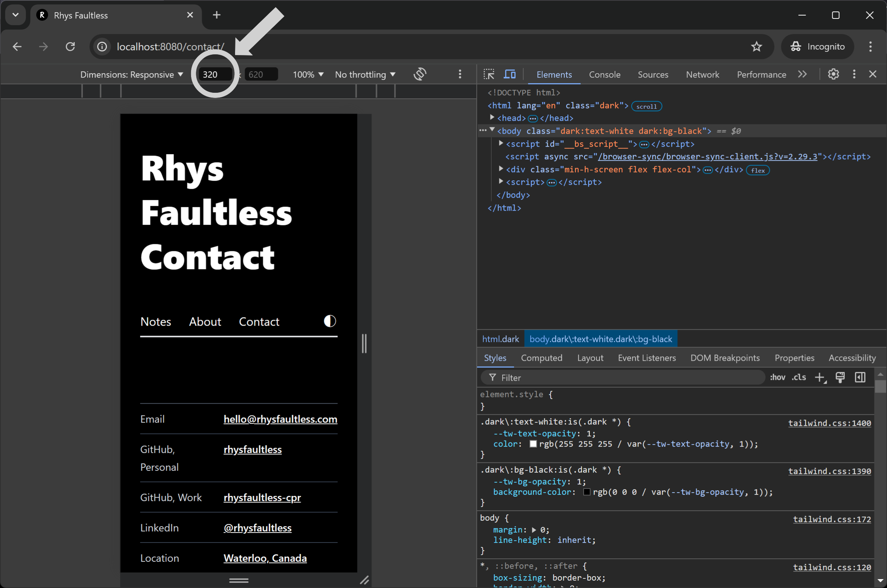The width and height of the screenshot is (887, 588).
Task: Collapse the body element node
Action: [492, 130]
